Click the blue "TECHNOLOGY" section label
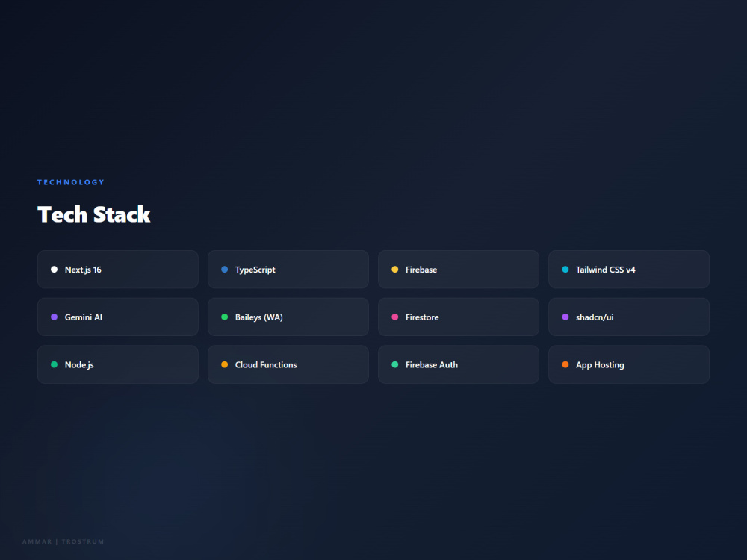The image size is (747, 560). click(x=71, y=182)
